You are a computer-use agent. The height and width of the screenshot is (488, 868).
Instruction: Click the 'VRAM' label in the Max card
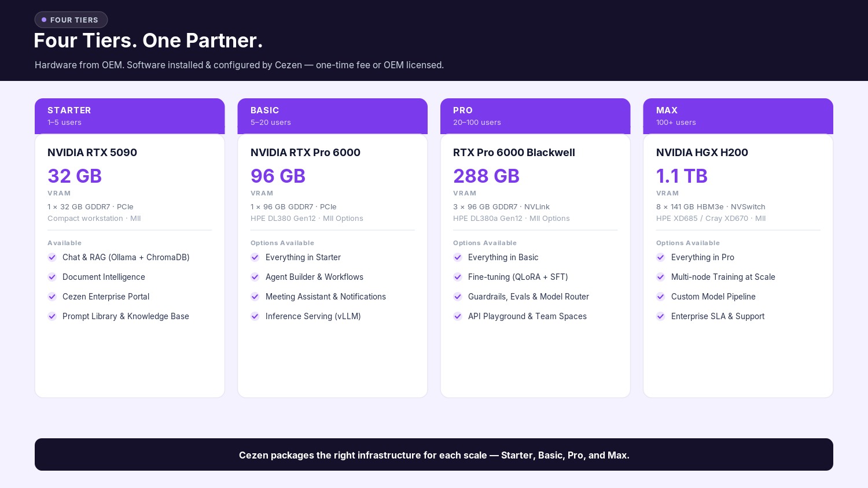tap(668, 193)
